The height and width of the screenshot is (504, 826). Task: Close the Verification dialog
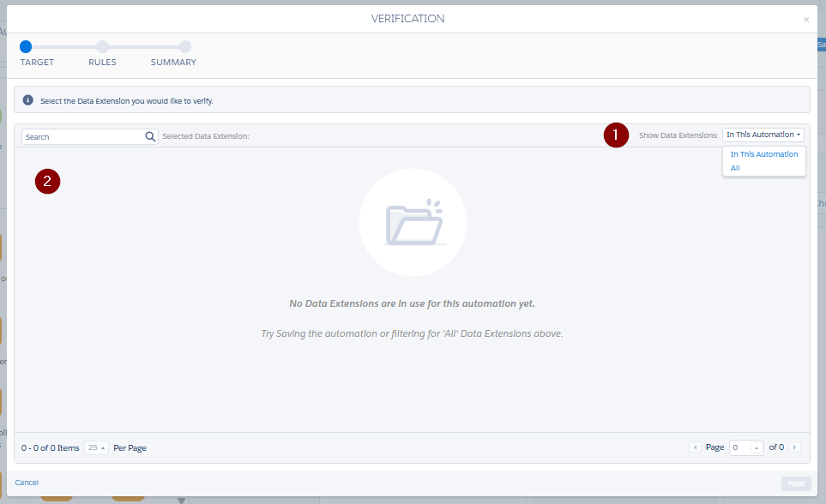tap(805, 20)
